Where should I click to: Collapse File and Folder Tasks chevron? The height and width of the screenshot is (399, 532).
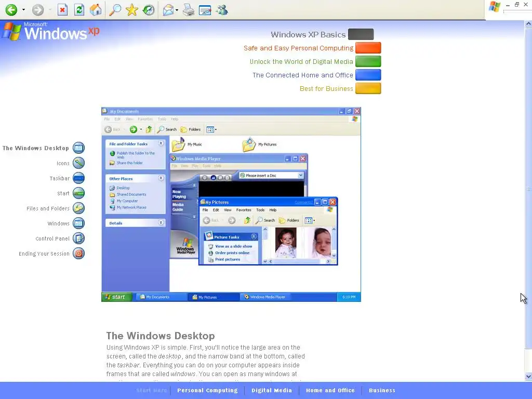point(161,143)
